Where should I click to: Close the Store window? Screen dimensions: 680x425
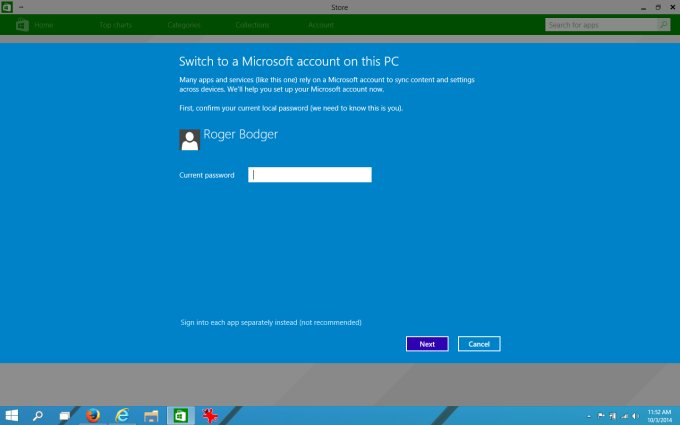coord(673,7)
